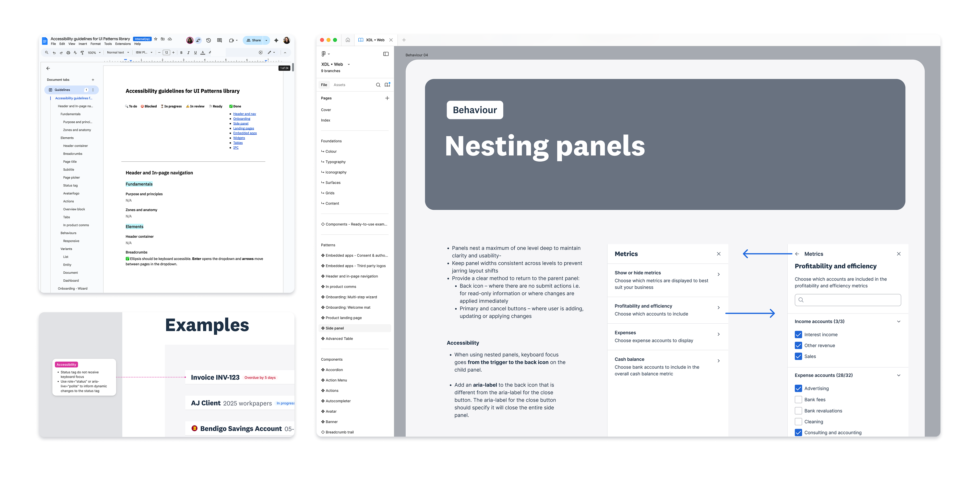Open the Embedded apps link
The height and width of the screenshot is (483, 980).
click(x=245, y=133)
